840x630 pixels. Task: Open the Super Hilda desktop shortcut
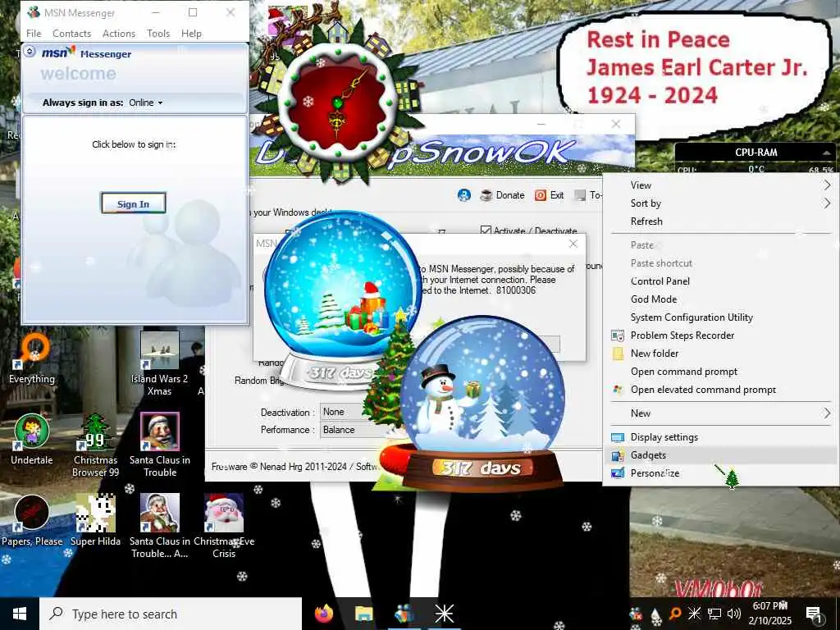95,519
